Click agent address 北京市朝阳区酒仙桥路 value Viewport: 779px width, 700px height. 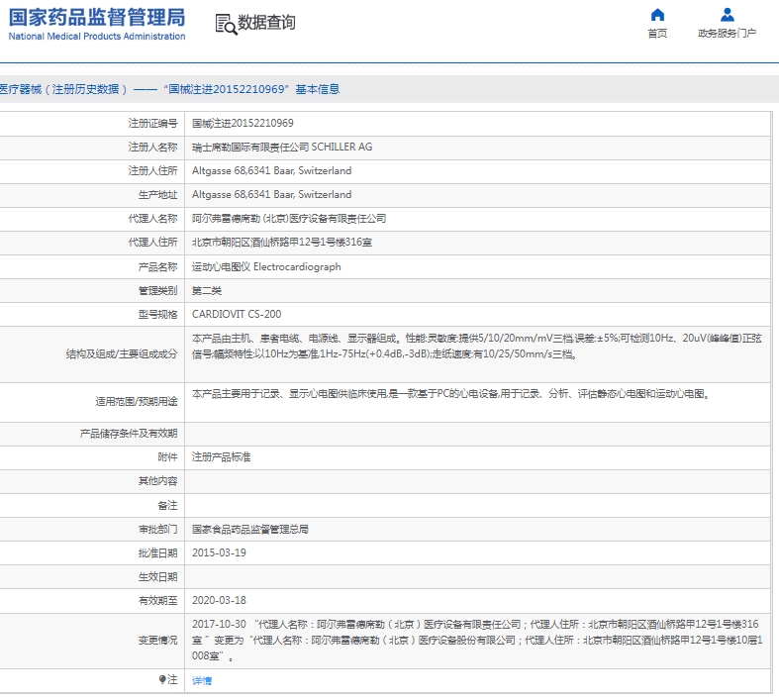click(x=282, y=243)
